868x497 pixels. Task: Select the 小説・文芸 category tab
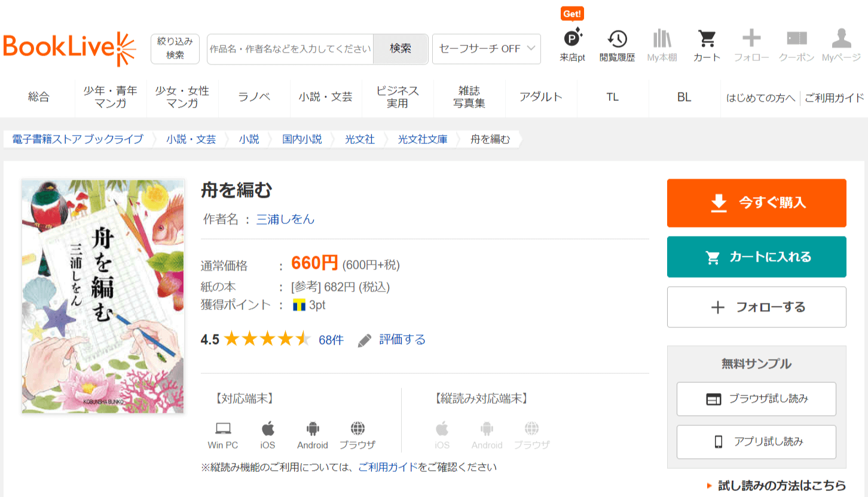pos(326,97)
